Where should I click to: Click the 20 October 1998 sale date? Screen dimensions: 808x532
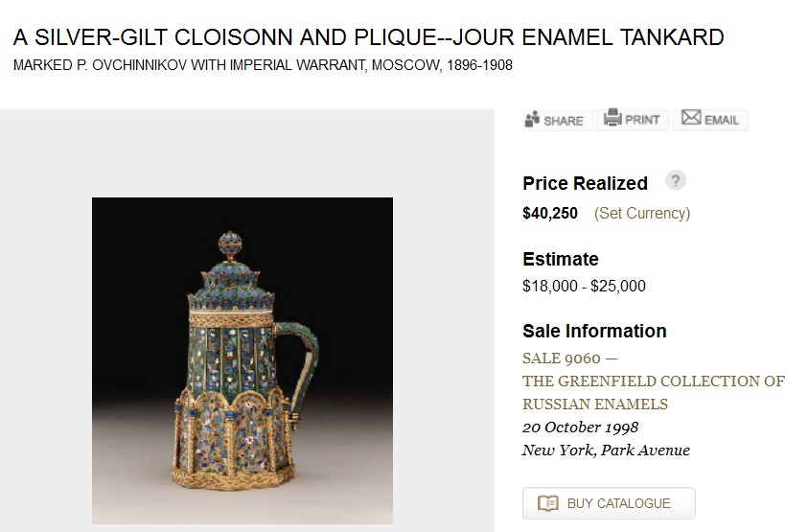tap(580, 428)
